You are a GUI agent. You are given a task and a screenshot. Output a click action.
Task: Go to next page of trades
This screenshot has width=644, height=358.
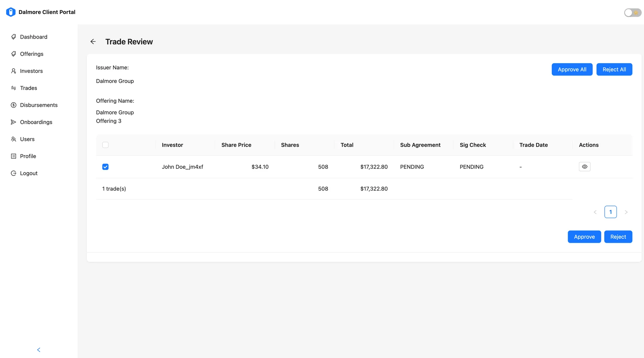tap(626, 212)
